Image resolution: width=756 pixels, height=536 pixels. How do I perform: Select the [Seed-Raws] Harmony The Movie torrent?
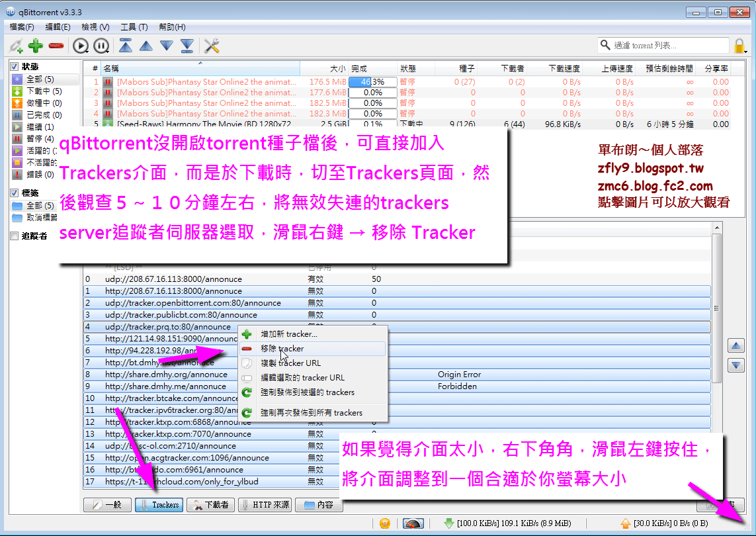tap(407, 124)
